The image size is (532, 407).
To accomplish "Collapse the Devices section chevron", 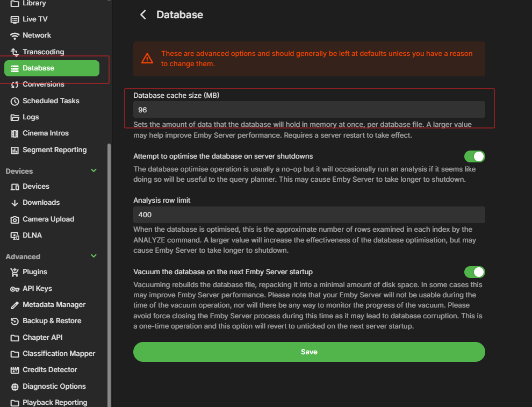I will tap(94, 171).
